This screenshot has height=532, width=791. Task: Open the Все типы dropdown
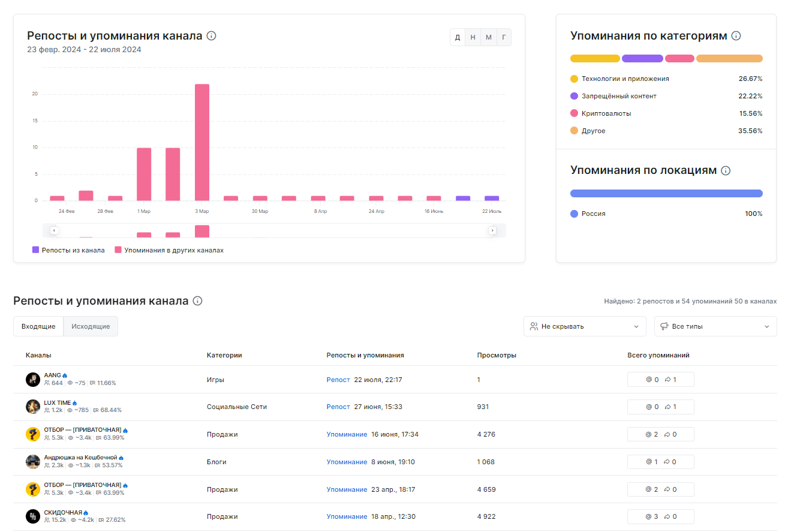(715, 326)
